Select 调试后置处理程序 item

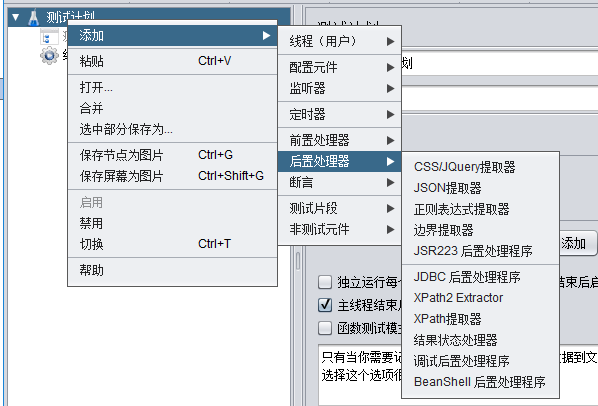tap(481, 361)
